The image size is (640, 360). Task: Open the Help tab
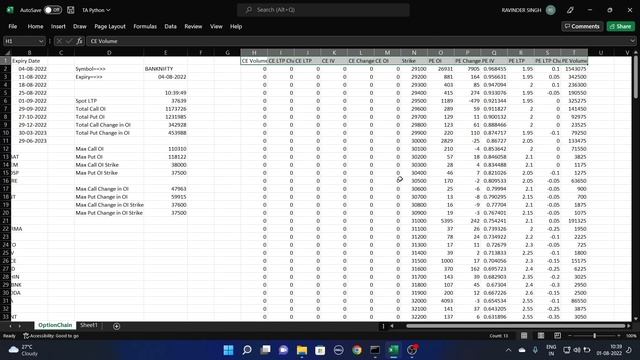236,26
